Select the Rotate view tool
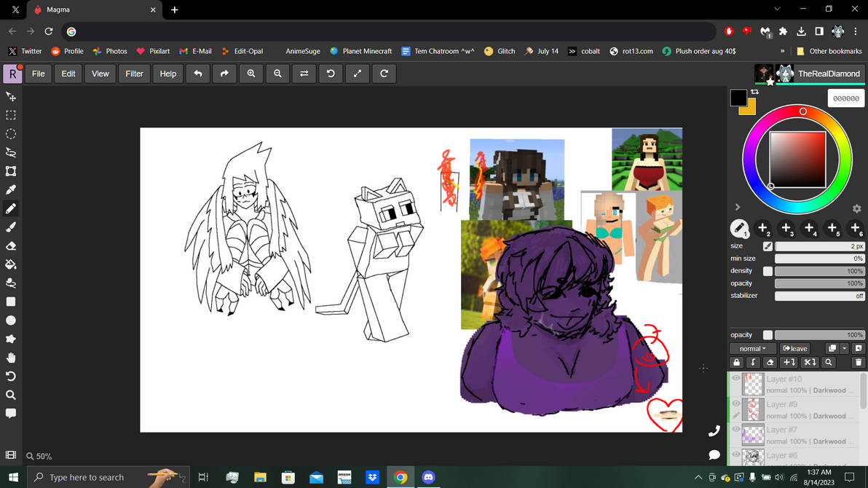Image resolution: width=868 pixels, height=488 pixels. coord(10,376)
